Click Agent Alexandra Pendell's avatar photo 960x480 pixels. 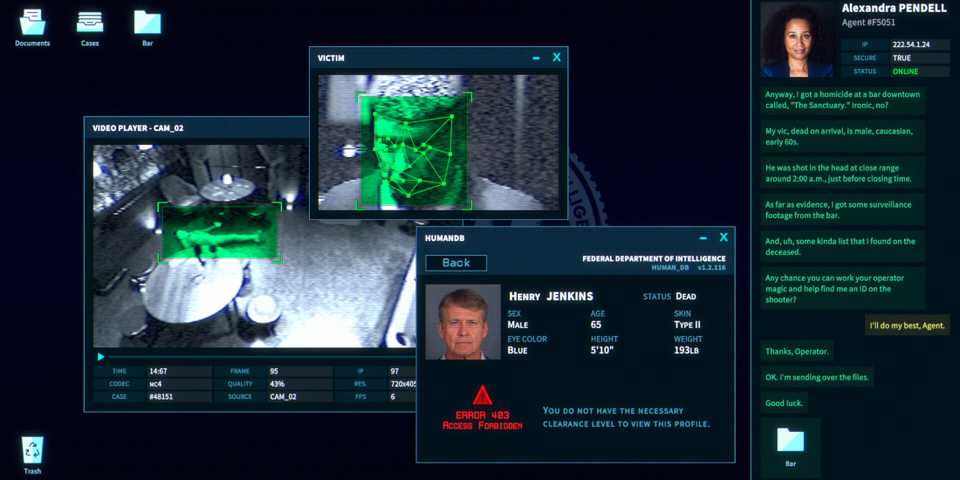coord(797,40)
